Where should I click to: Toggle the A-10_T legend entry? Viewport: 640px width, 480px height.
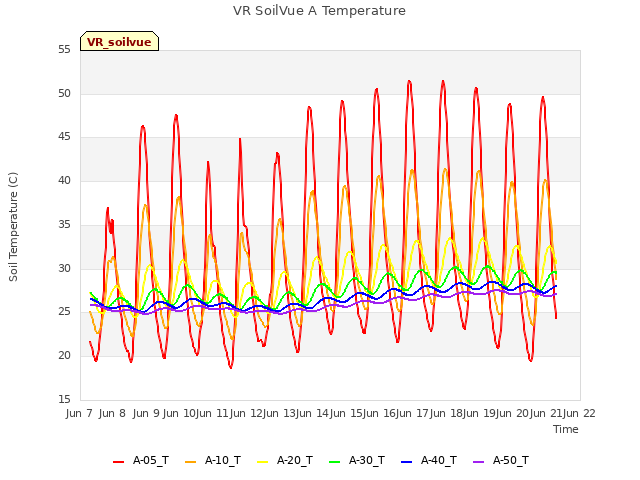(213, 460)
